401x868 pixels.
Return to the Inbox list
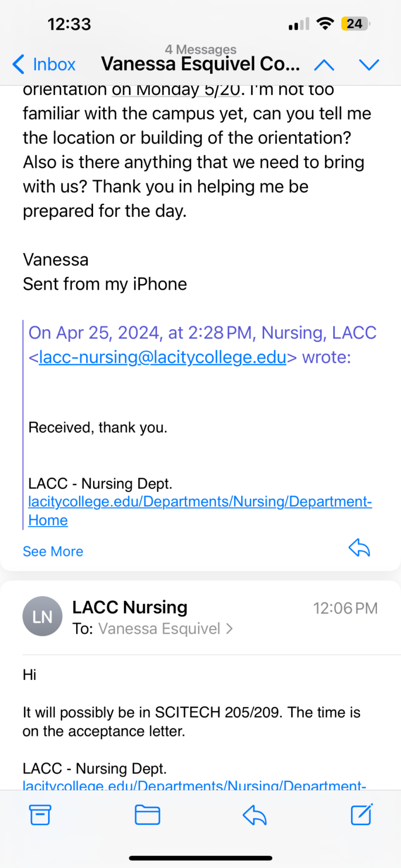(x=53, y=64)
